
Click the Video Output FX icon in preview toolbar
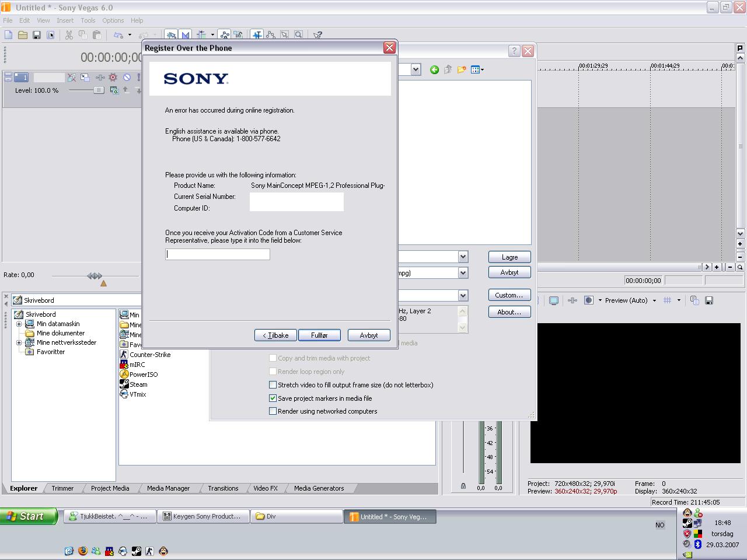573,300
